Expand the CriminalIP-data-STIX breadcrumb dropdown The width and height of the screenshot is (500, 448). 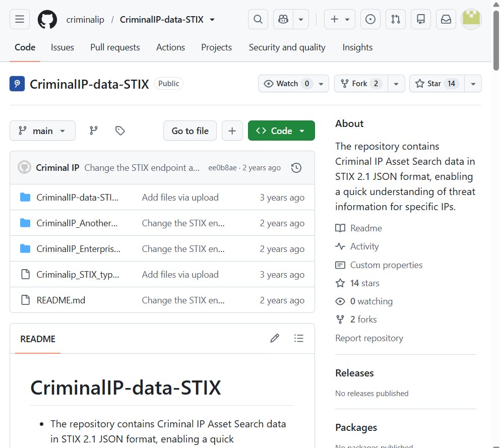[x=212, y=20]
